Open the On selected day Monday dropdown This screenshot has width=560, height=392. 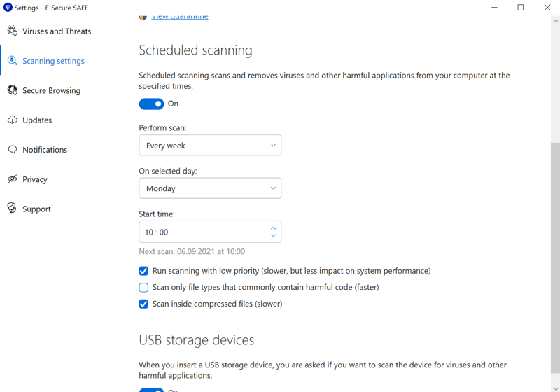(210, 188)
